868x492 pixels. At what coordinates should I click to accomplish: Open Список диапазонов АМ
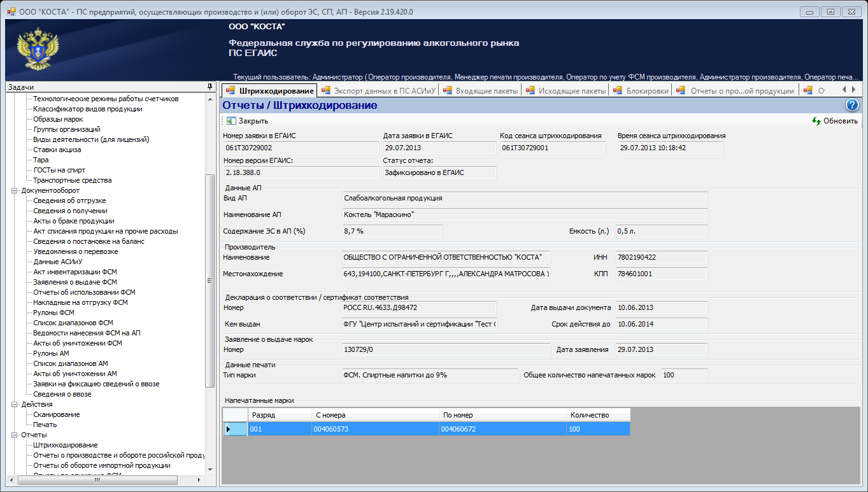click(x=71, y=363)
